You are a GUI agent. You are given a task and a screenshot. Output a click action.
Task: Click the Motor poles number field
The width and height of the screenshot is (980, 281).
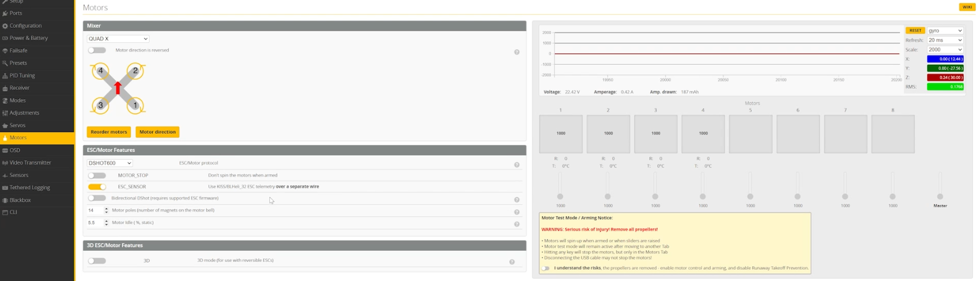(95, 210)
